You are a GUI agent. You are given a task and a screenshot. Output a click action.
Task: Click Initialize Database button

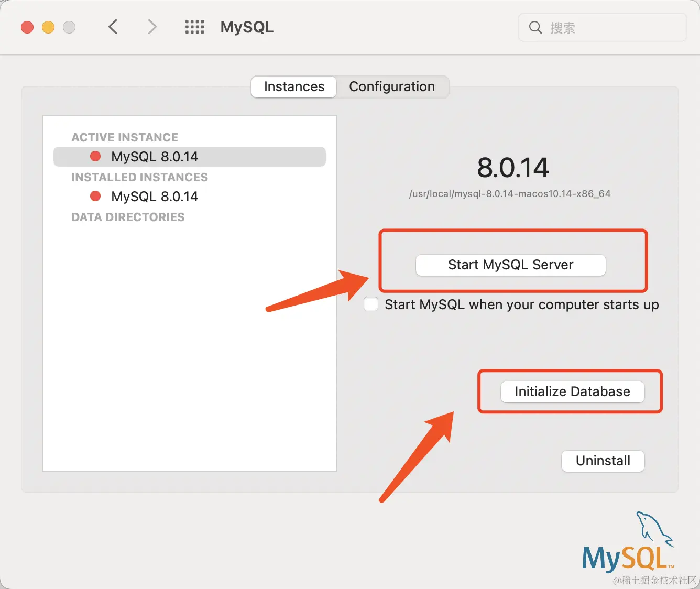572,391
